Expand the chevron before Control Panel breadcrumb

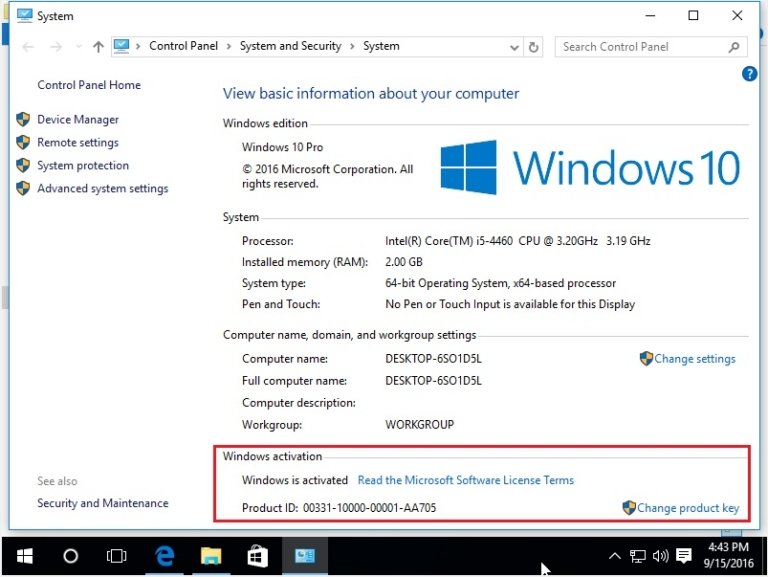coord(138,47)
